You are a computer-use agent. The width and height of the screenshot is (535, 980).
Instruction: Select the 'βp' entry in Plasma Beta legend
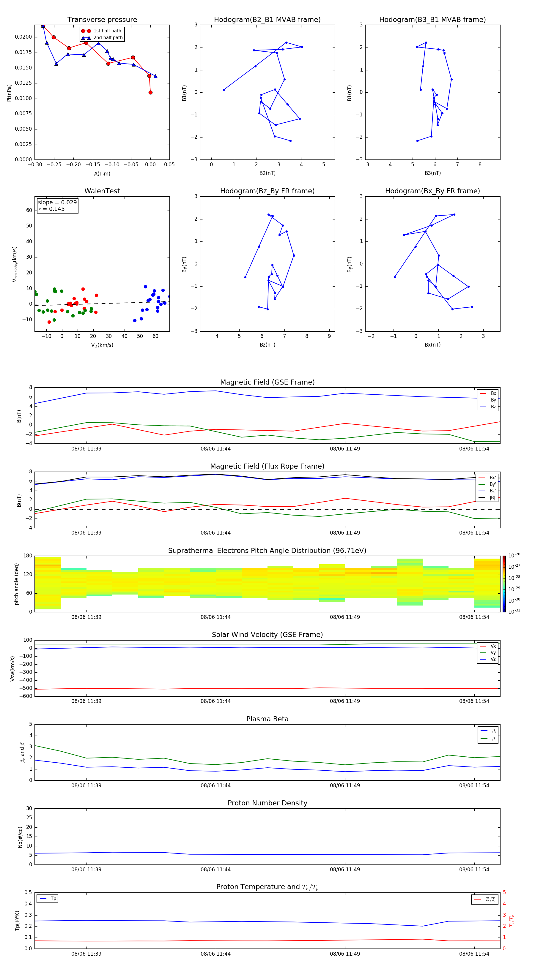tap(488, 731)
